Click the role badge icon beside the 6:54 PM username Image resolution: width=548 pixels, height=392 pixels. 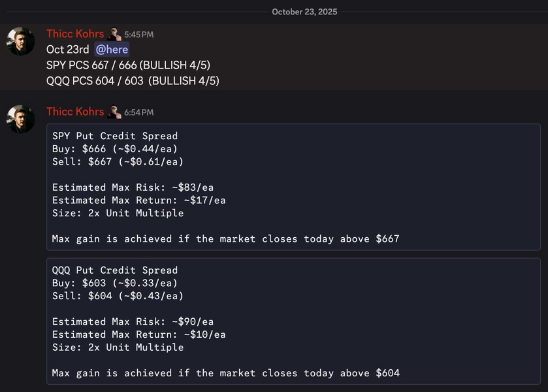115,112
